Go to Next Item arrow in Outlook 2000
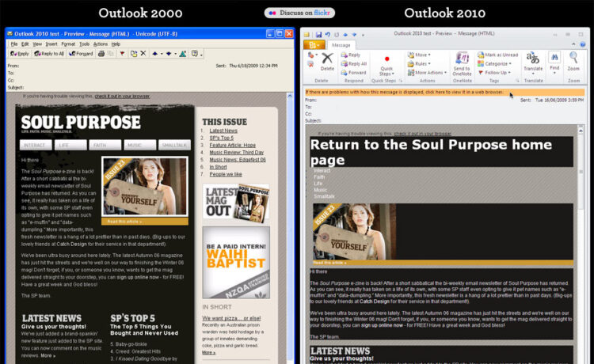Viewport: 594px width, 364px height. 169,54
